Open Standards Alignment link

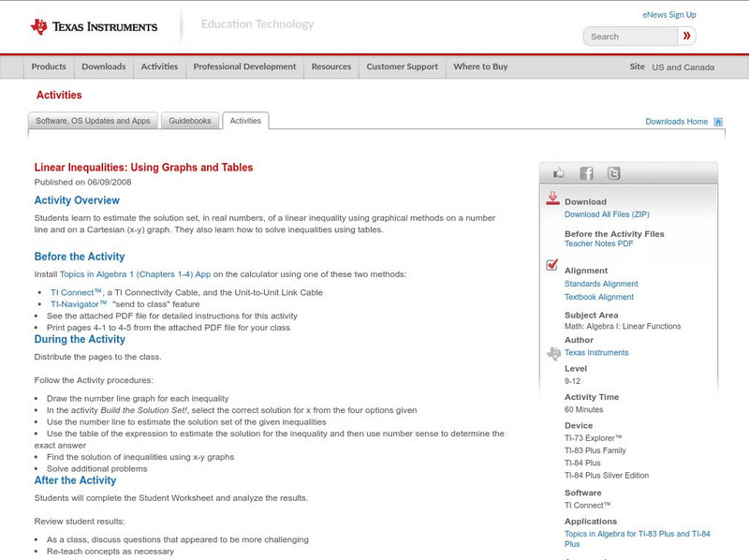[x=601, y=284]
